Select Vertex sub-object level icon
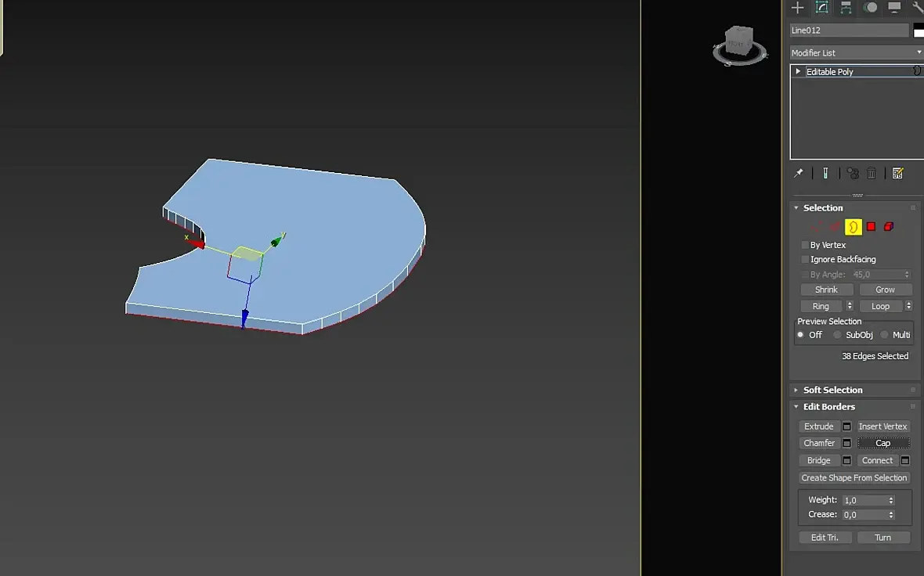The image size is (924, 576). (816, 227)
